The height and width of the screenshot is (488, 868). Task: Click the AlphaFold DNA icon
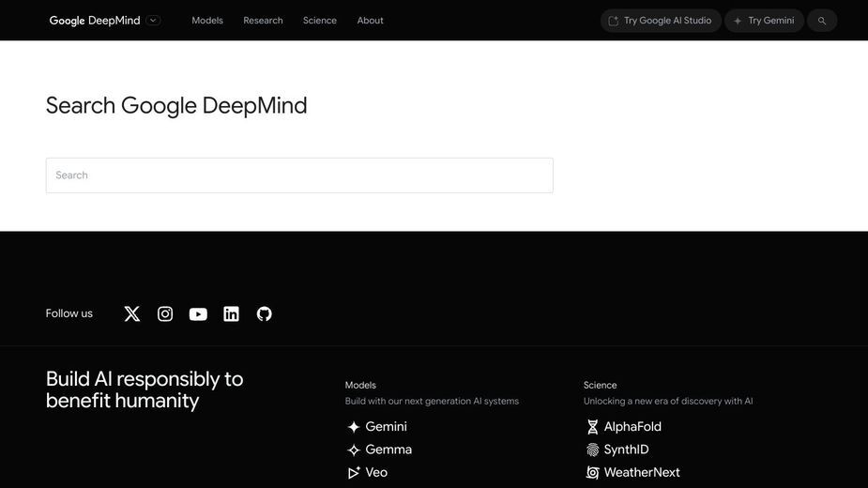coord(592,427)
